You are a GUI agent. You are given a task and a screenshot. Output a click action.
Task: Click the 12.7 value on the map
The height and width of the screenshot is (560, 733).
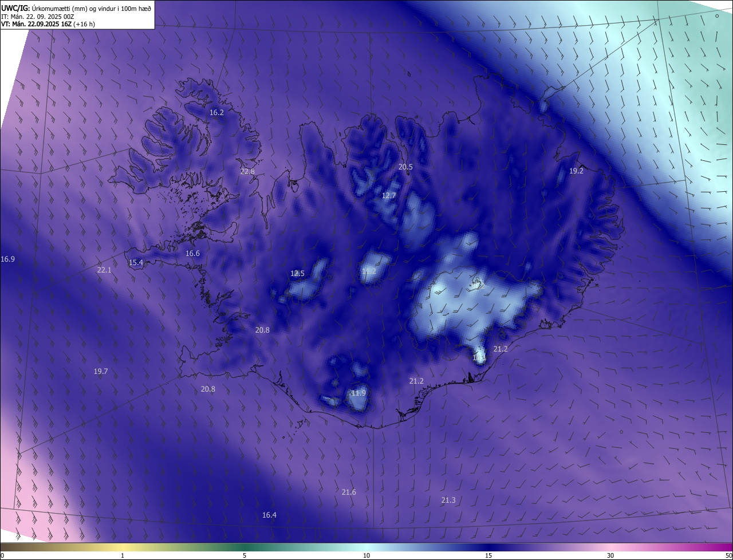click(x=389, y=196)
